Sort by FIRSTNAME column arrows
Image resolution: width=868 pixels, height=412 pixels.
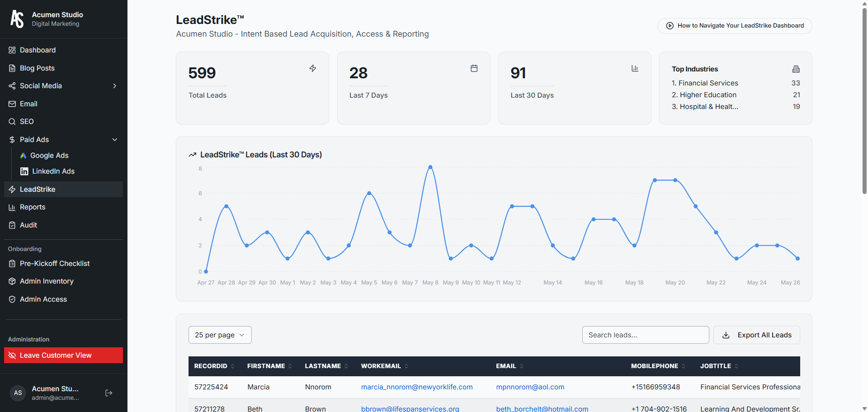point(290,366)
